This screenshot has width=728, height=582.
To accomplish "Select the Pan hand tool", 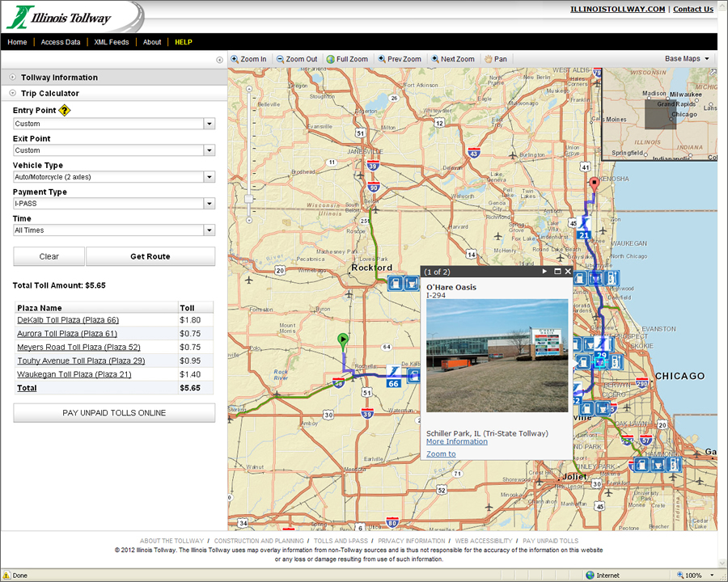I will click(496, 59).
